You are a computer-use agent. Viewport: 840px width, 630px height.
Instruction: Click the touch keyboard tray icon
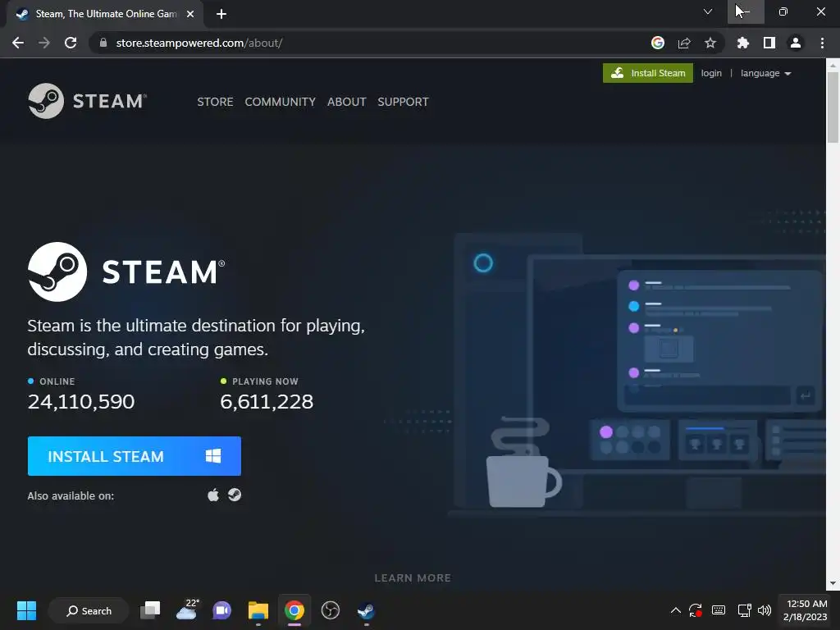719,610
